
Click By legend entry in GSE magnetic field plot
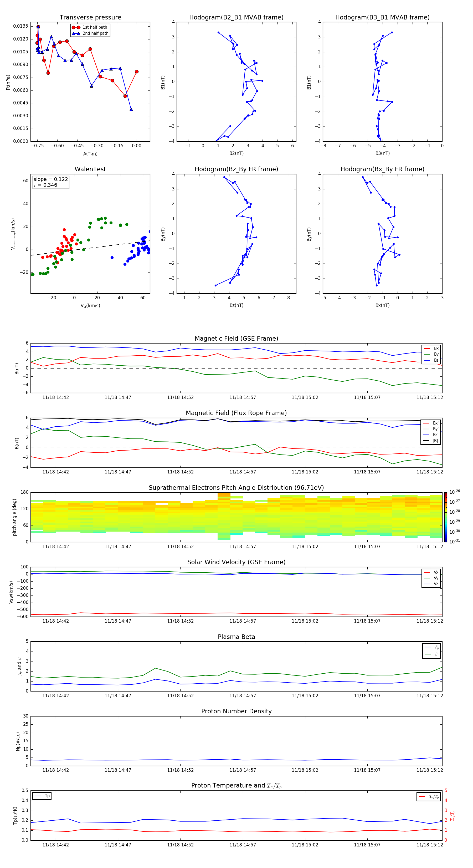(x=431, y=354)
